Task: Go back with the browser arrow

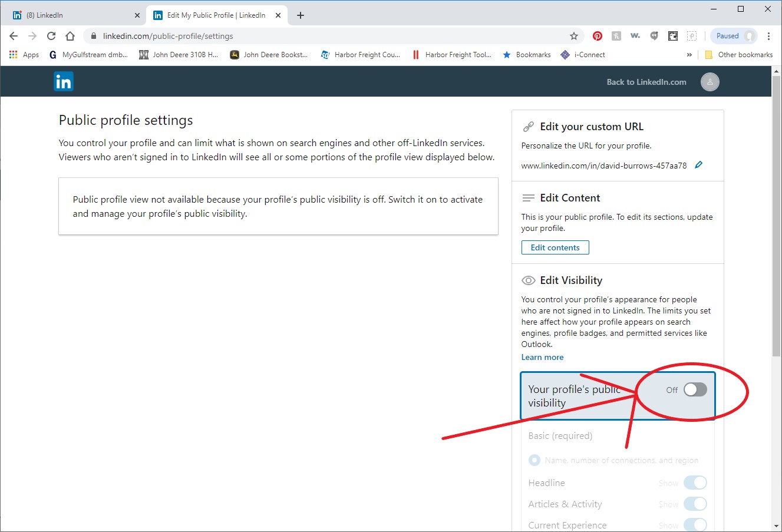Action: (x=14, y=36)
